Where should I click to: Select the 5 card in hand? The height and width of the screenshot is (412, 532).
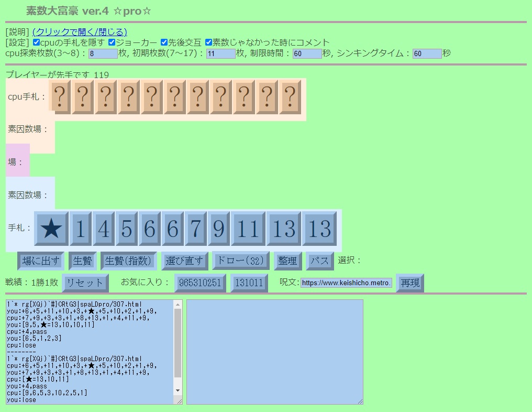[127, 228]
